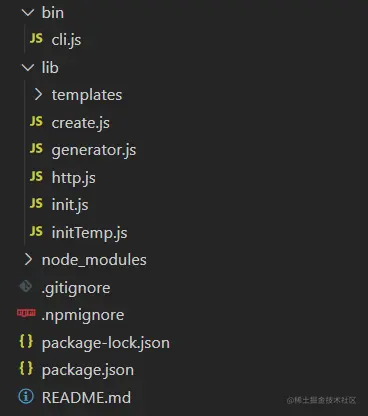Expand the templates folder chevron
Image resolution: width=368 pixels, height=416 pixels.
click(x=38, y=95)
